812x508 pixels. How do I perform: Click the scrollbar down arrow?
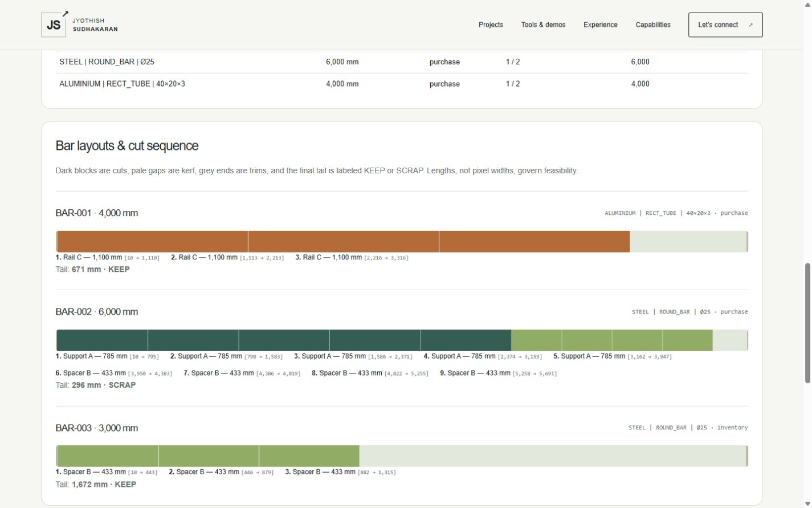807,503
